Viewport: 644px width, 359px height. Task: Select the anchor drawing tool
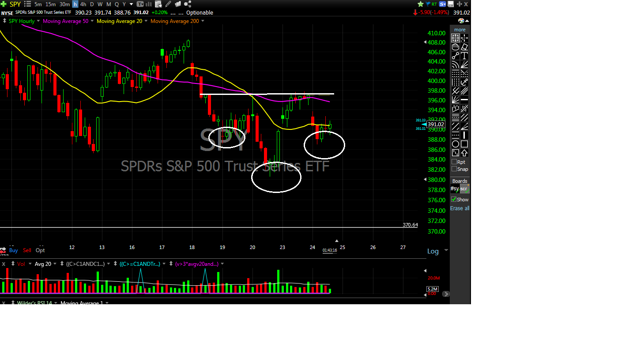click(x=464, y=82)
